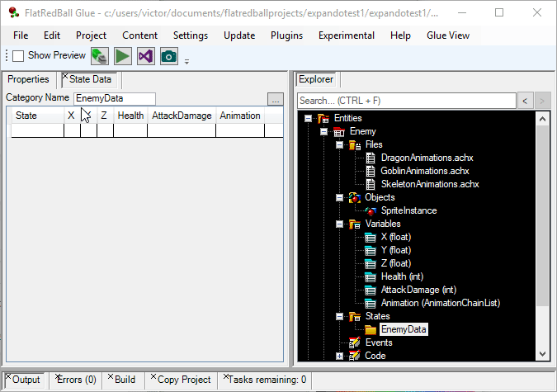This screenshot has height=392, width=557.
Task: Select GoblinAnimations.achx file
Action: point(425,171)
